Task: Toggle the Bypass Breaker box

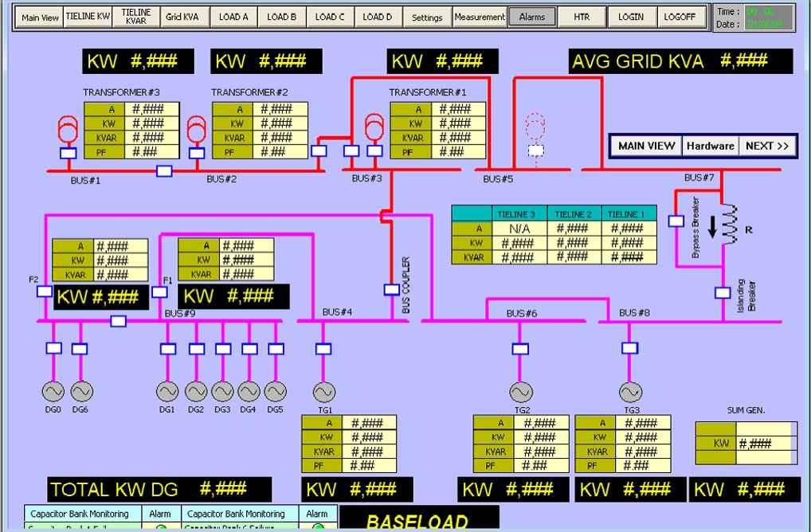Action: pyautogui.click(x=676, y=221)
